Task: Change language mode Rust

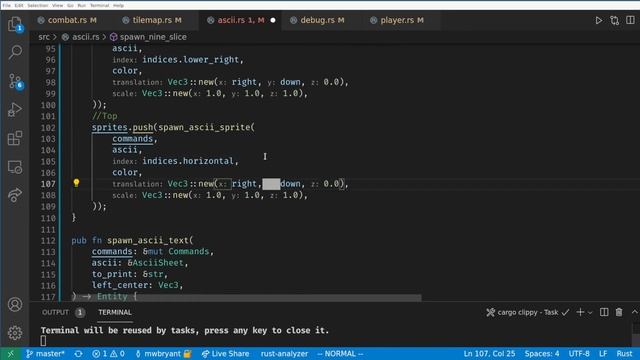Action: [624, 354]
